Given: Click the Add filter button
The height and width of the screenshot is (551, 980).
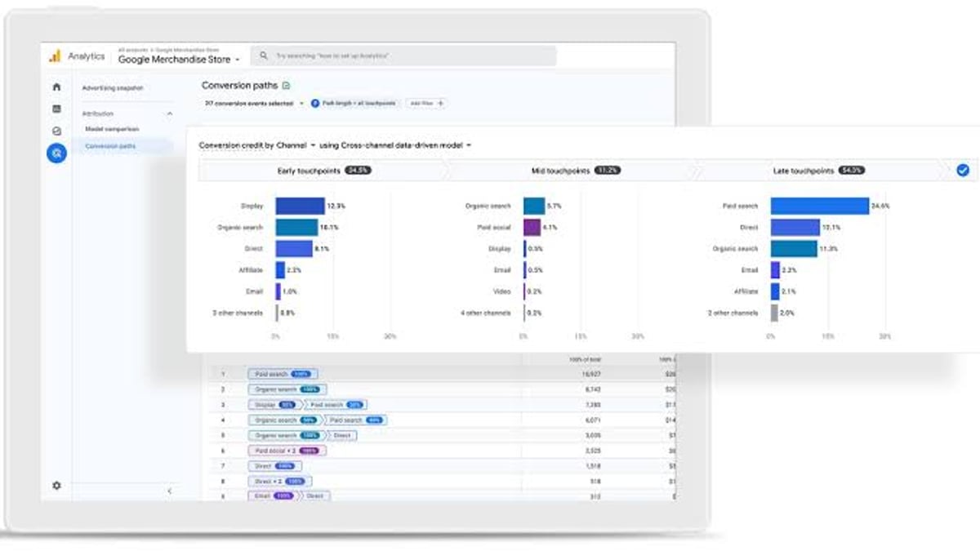Looking at the screenshot, I should [426, 104].
